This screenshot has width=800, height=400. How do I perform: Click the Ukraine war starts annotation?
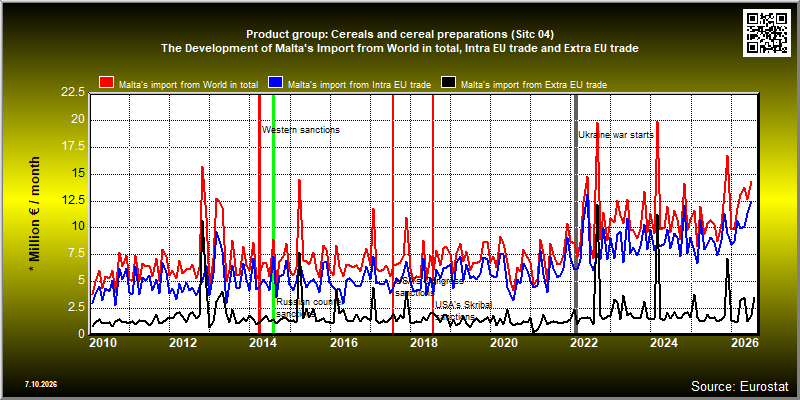pyautogui.click(x=616, y=135)
